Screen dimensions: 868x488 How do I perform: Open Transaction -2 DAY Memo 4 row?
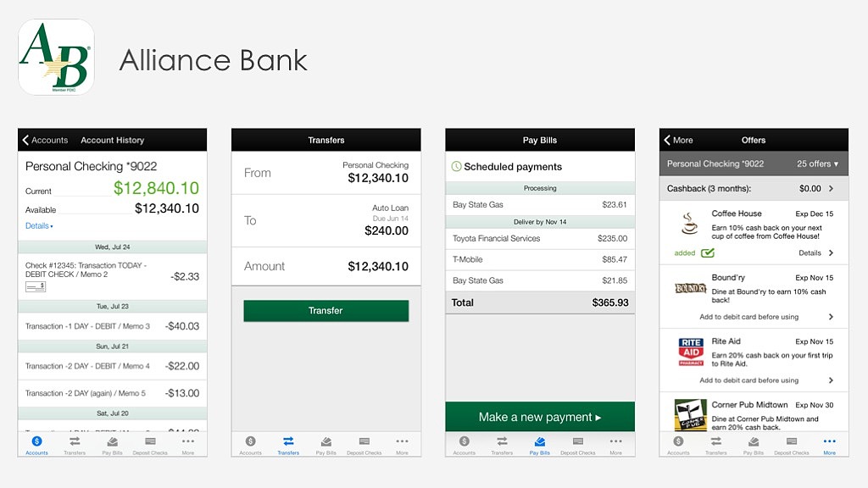[x=113, y=366]
